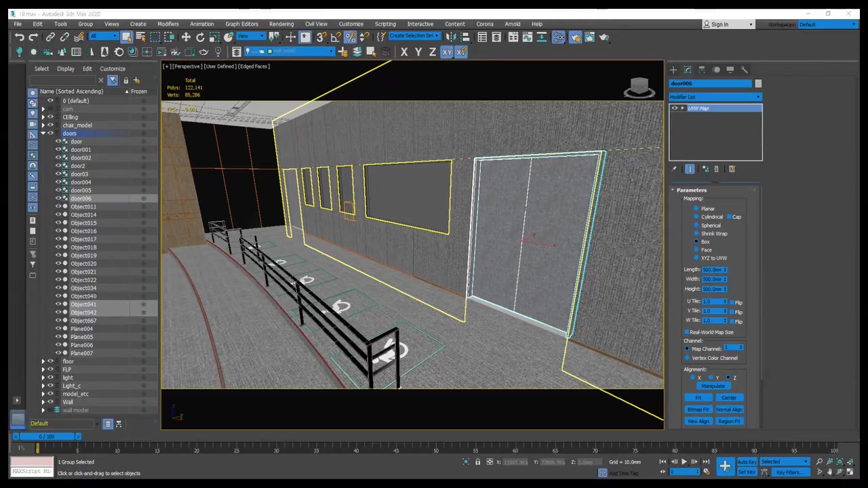Click the Auto Key button

pos(747,462)
